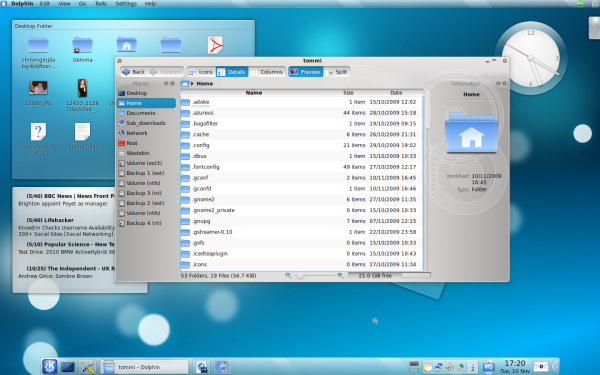Click the show desktop icon in panel
Image resolution: width=600 pixels, height=375 pixels.
pos(67,367)
